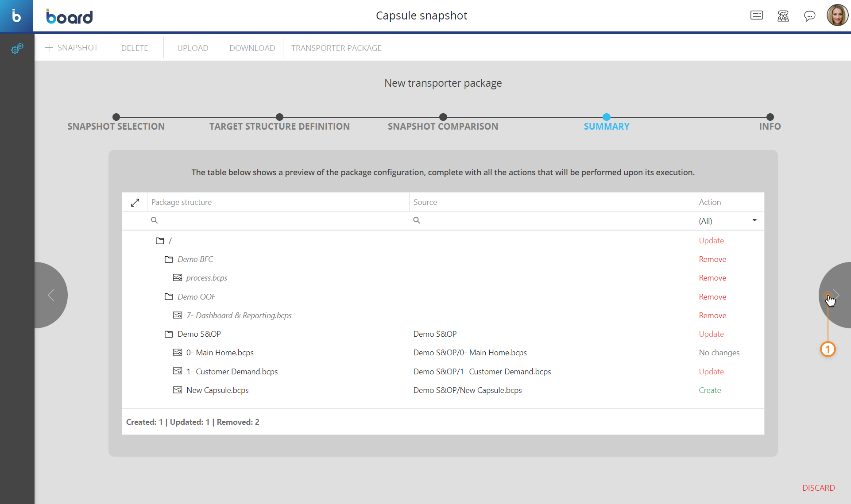Click the TRANSPORTER PACKAGE menu item

click(x=336, y=48)
